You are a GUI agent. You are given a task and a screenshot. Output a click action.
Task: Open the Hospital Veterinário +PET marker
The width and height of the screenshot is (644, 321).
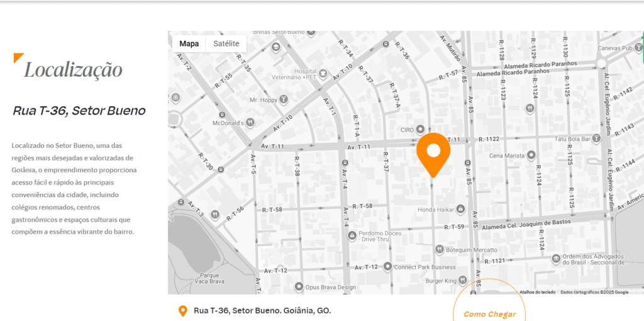(x=323, y=73)
